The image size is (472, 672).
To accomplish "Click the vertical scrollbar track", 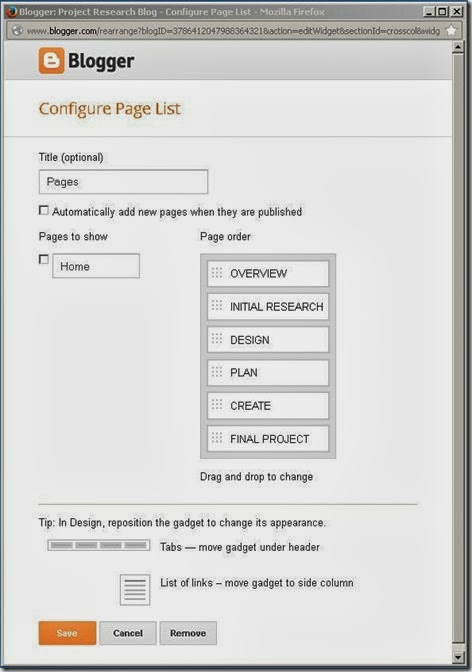I will [458, 347].
